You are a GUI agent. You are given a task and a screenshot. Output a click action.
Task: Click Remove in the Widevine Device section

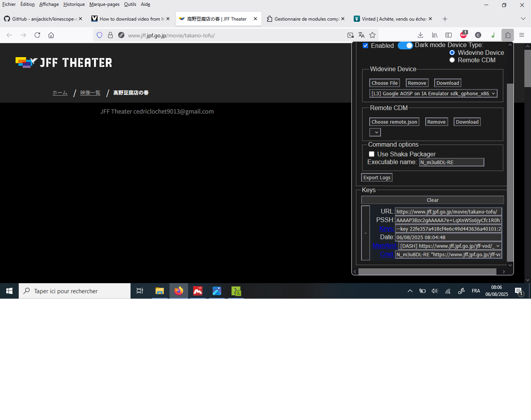(417, 83)
